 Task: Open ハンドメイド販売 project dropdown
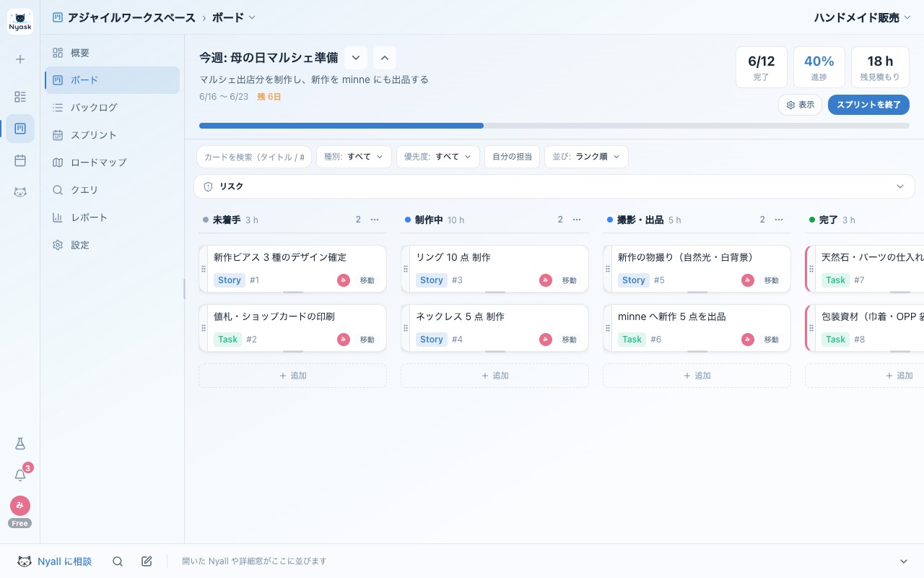(x=863, y=17)
